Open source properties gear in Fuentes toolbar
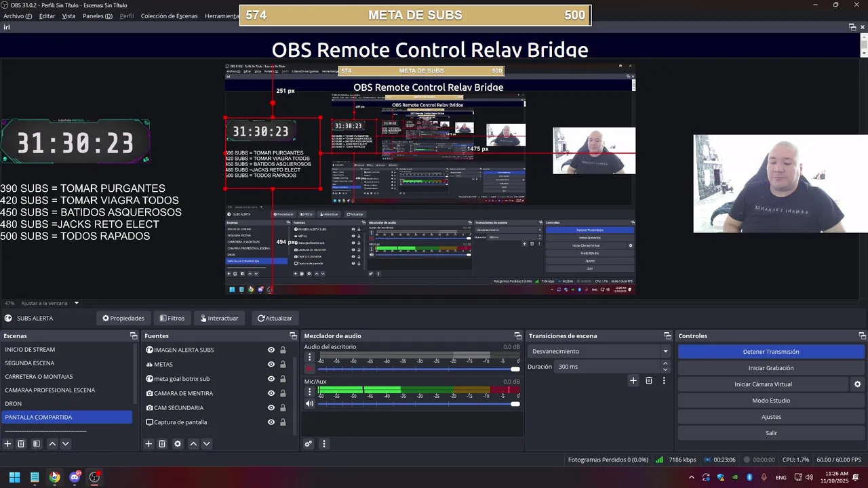This screenshot has height=488, width=868. (178, 444)
